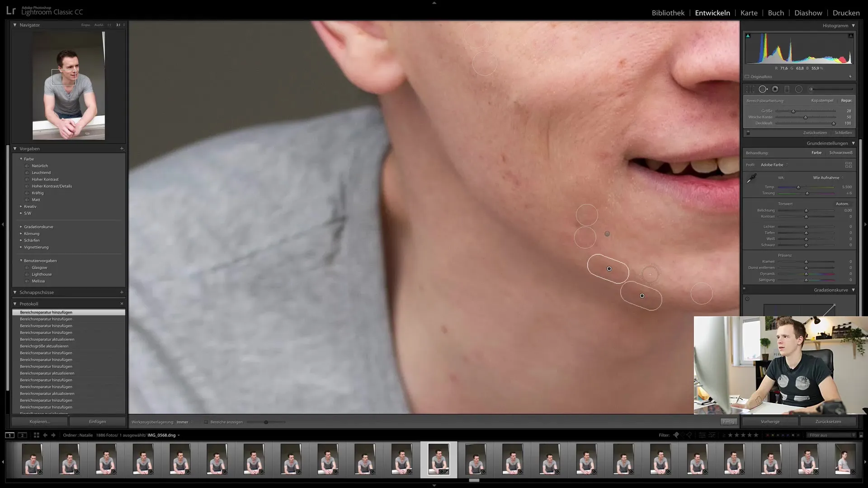Select the Spot Removal tool icon
The width and height of the screenshot is (868, 488).
pyautogui.click(x=763, y=89)
